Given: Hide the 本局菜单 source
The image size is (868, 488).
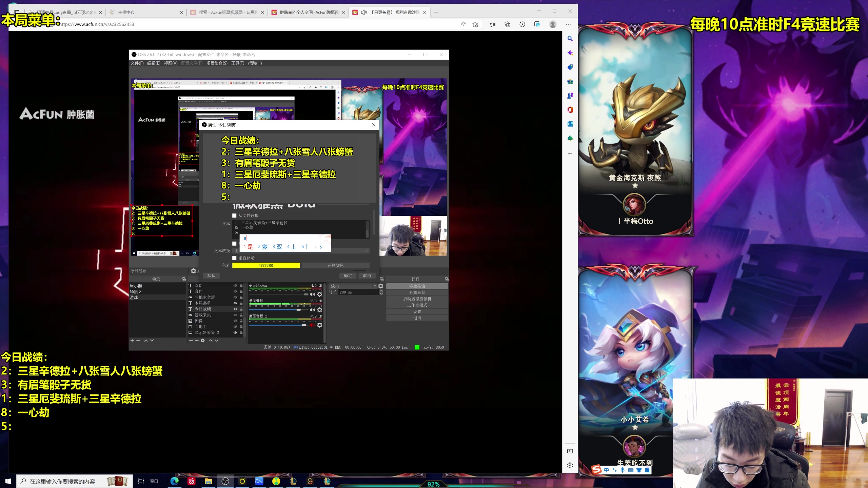Looking at the screenshot, I should click(235, 303).
